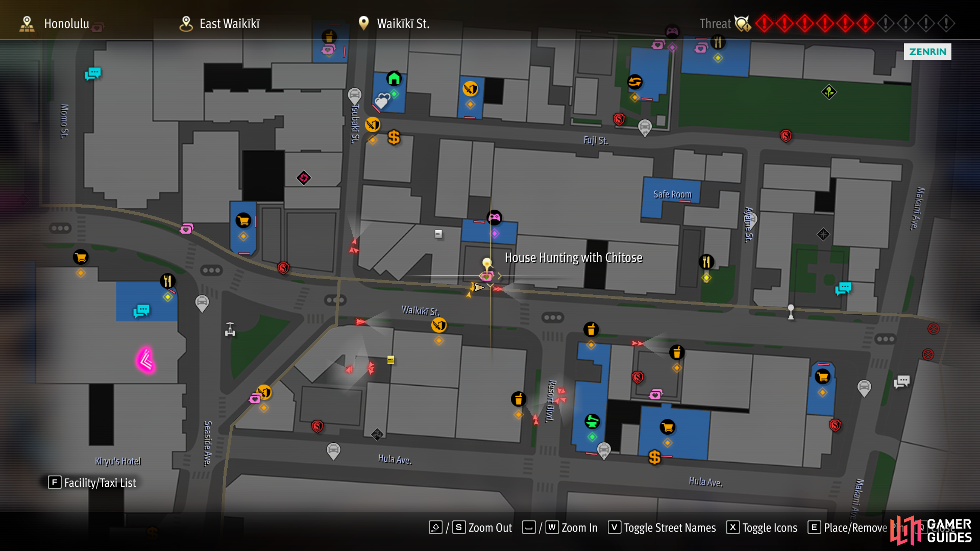
Task: Click Zoom In control
Action: 560,528
